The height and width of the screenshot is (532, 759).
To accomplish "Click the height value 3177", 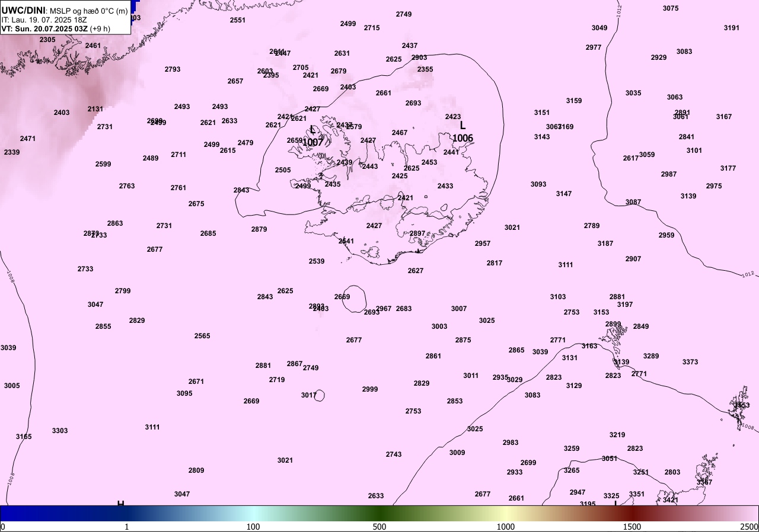I will pos(728,168).
